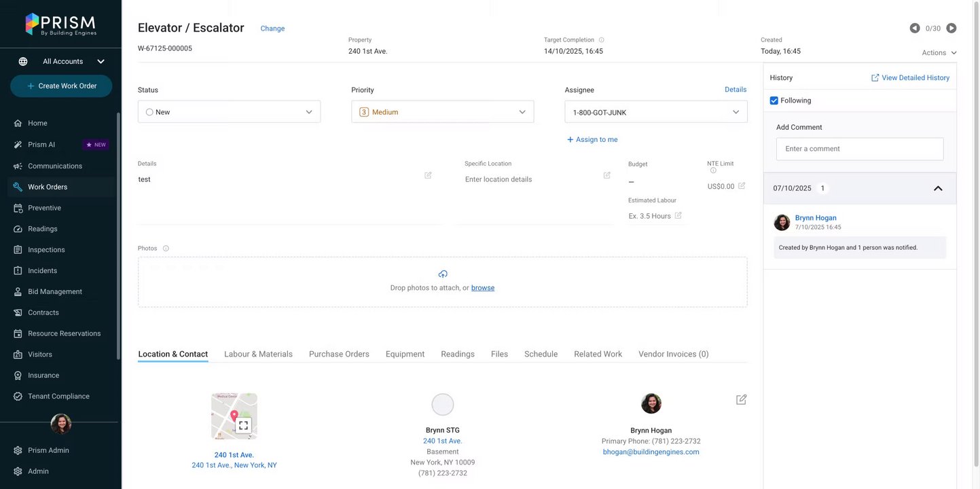The height and width of the screenshot is (489, 980).
Task: Open Inspections in the sidebar
Action: pyautogui.click(x=46, y=250)
